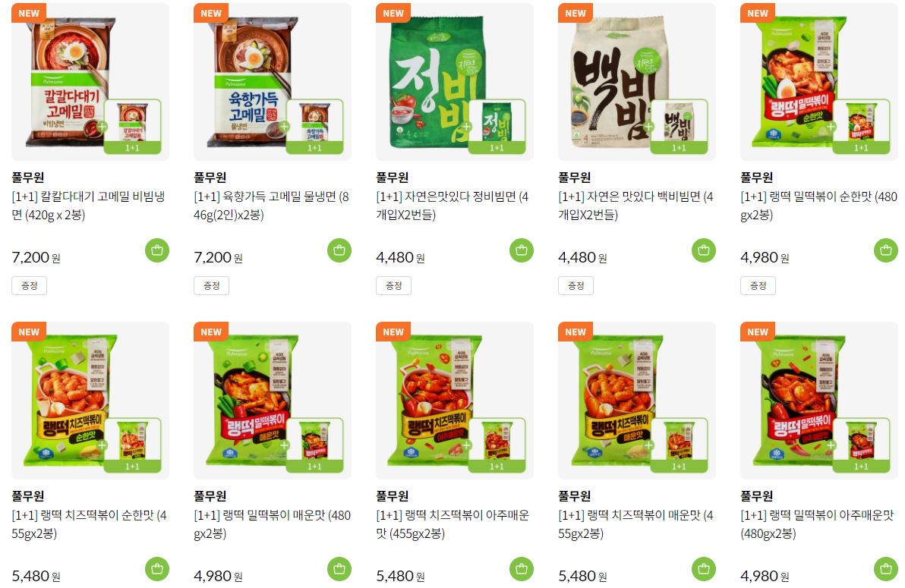This screenshot has width=905, height=588.
Task: Add 백비빔면 to cart via basket icon
Action: pos(704,250)
